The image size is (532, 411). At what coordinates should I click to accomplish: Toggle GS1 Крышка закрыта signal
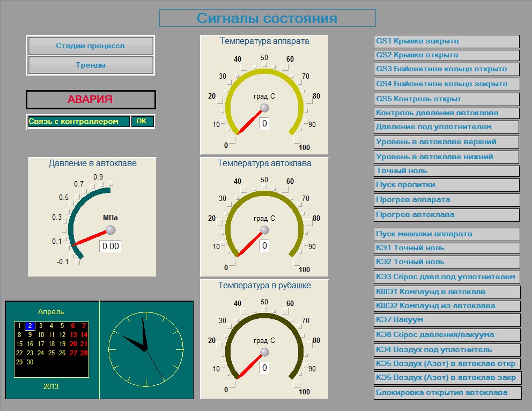[446, 41]
